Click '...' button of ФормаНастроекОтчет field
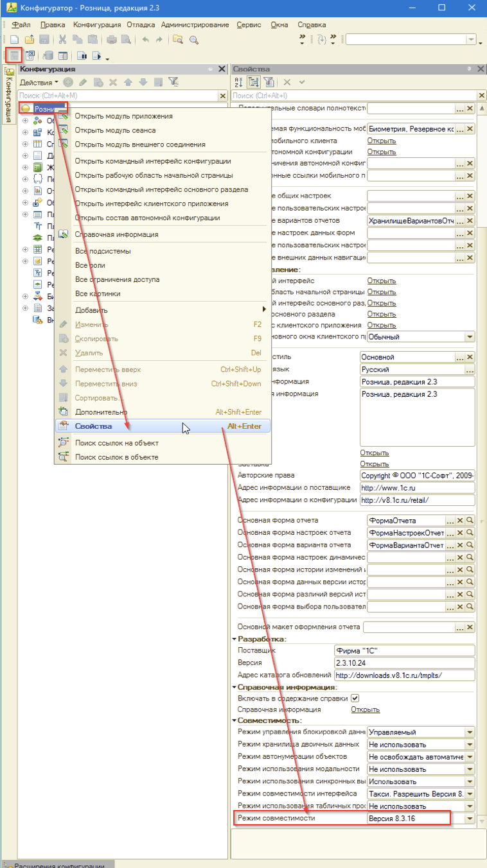Viewport: 487px width, 868px height. coord(450,533)
